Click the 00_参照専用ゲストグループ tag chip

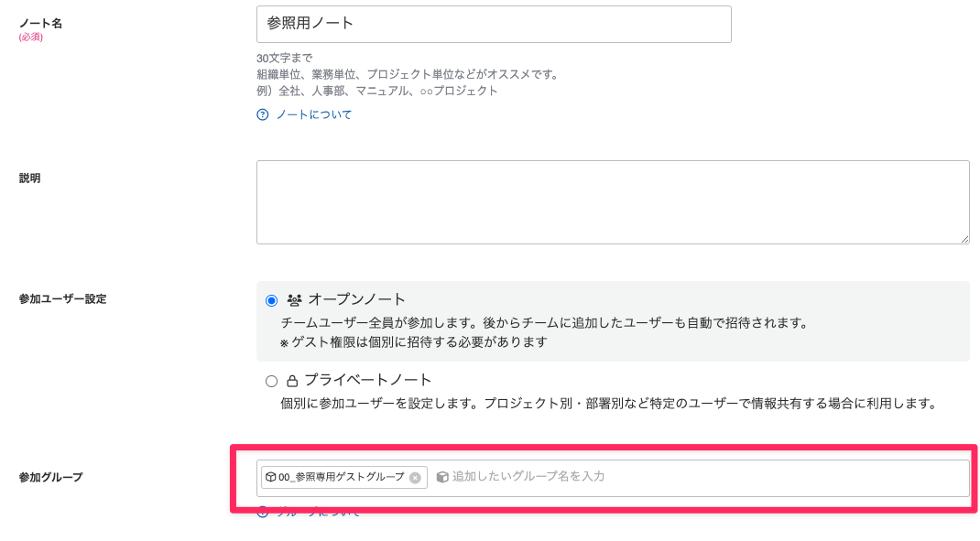[343, 477]
